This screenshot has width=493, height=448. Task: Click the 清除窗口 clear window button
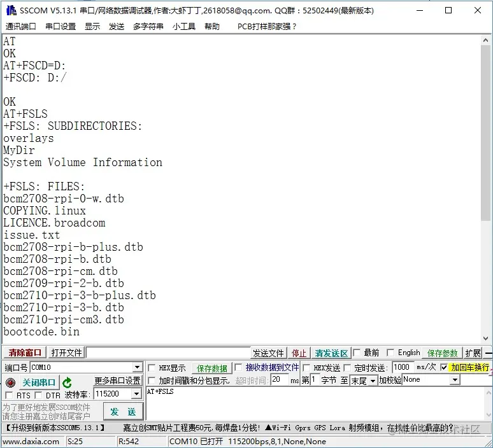[25, 353]
